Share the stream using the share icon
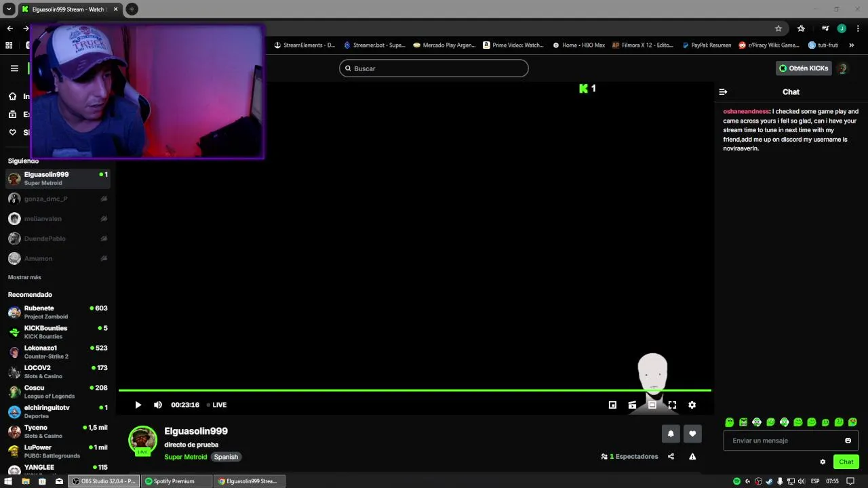This screenshot has width=868, height=488. [x=671, y=456]
